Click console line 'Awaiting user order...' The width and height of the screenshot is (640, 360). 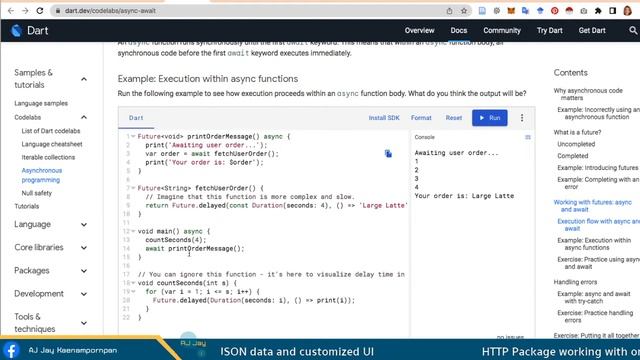click(x=456, y=153)
